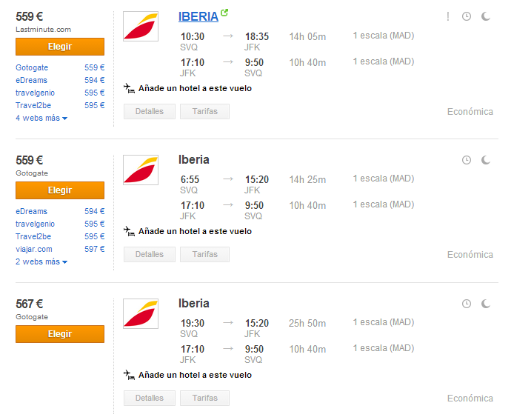This screenshot has width=514, height=420.
Task: Expand "4 webs más" price list
Action: (41, 118)
